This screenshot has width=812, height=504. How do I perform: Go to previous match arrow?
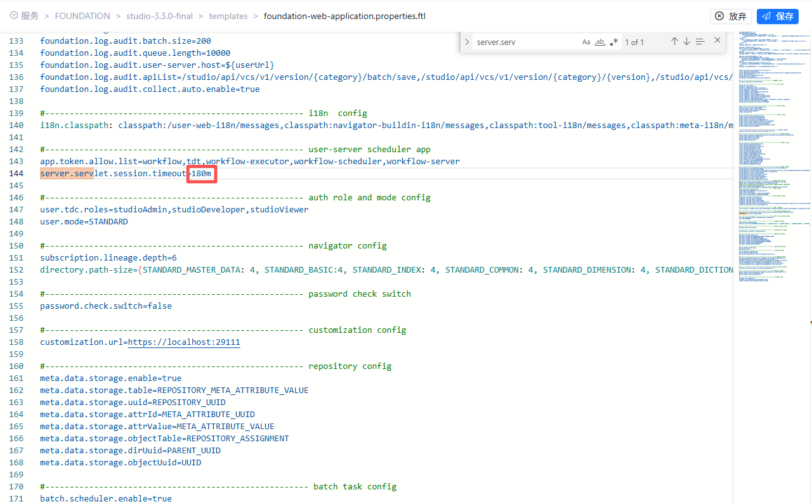pyautogui.click(x=674, y=41)
